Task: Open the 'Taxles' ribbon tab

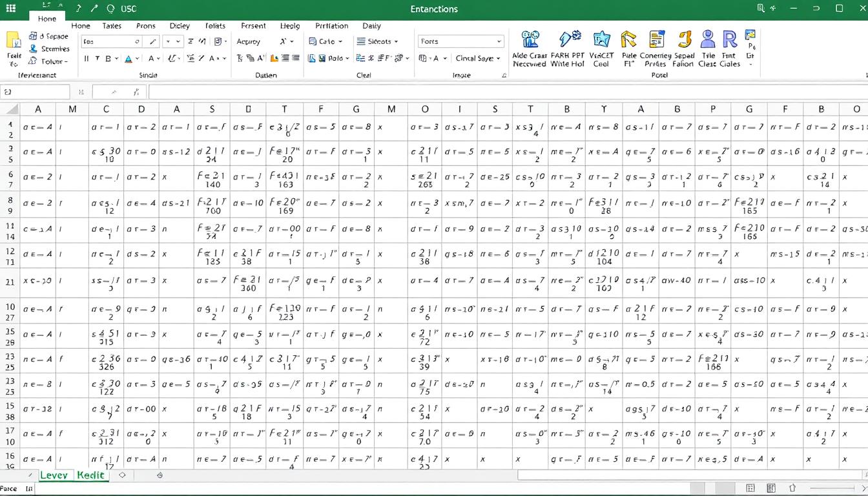Action: [112, 26]
